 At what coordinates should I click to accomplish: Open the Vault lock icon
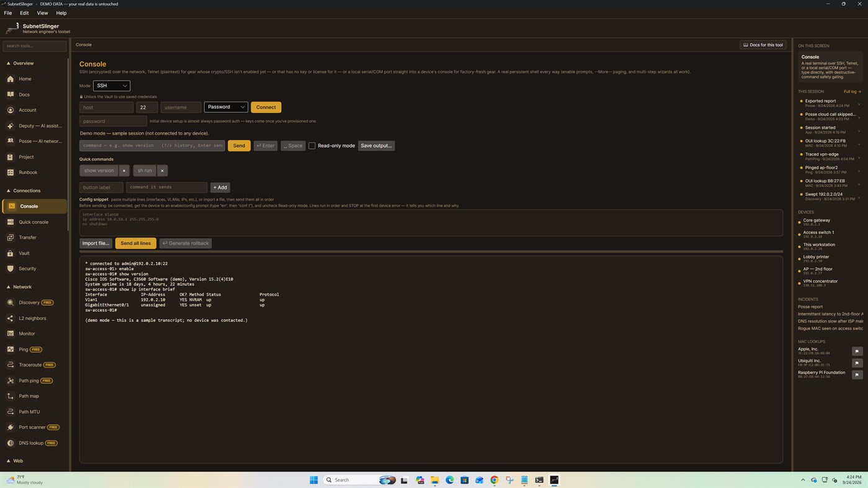point(11,253)
